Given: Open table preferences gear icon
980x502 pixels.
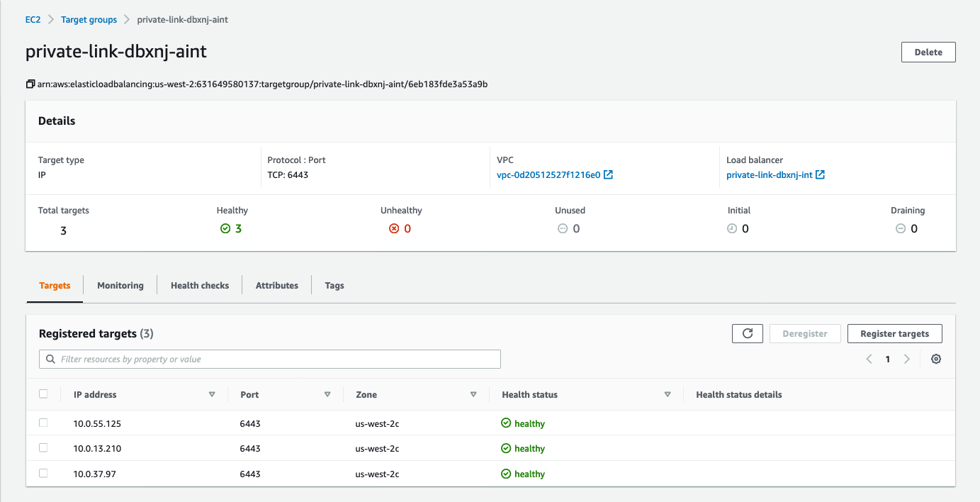Looking at the screenshot, I should 936,359.
